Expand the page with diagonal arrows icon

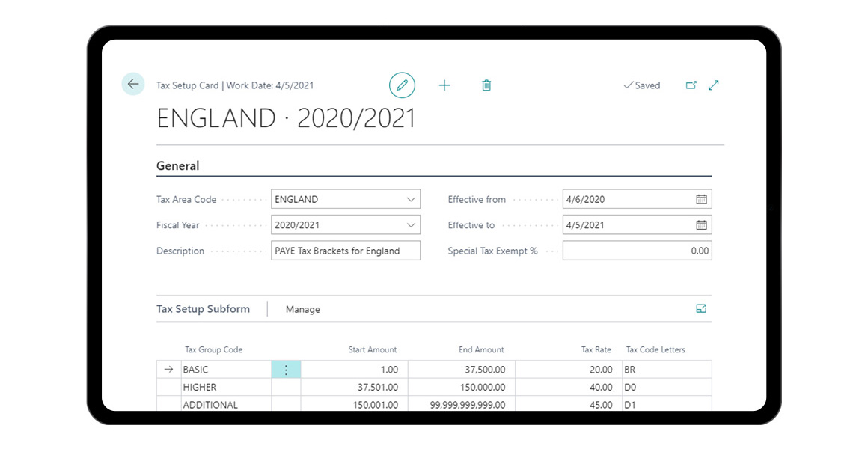(713, 85)
